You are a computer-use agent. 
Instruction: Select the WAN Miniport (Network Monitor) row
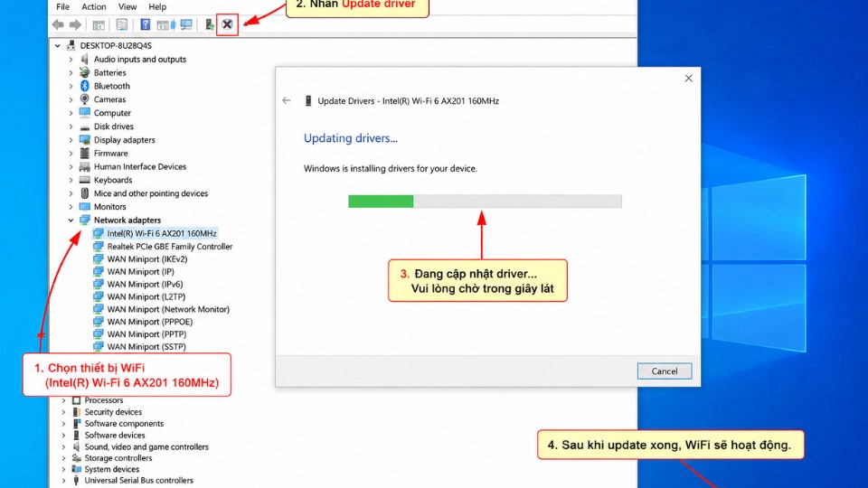click(161, 309)
